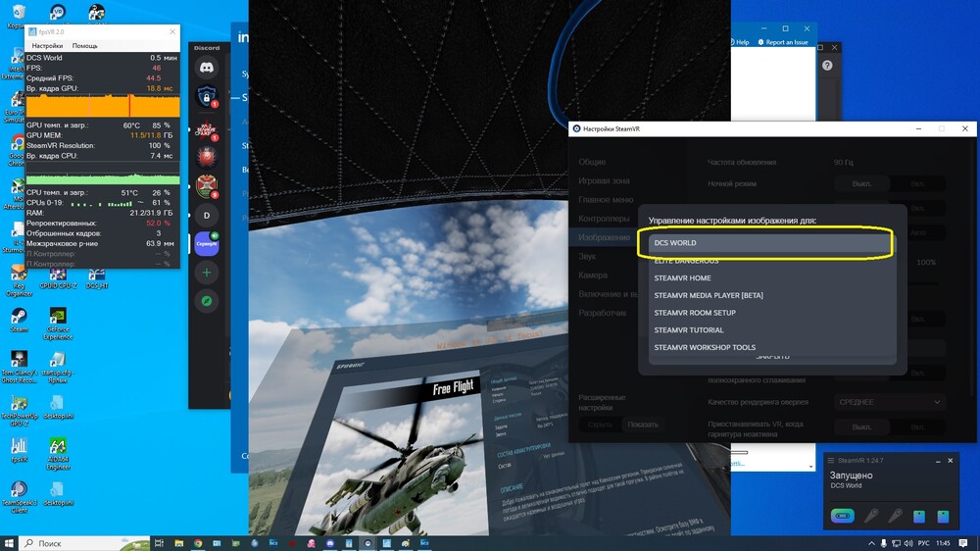Select STEAMVR TUTORIAL entry
The height and width of the screenshot is (551, 980).
coord(772,330)
